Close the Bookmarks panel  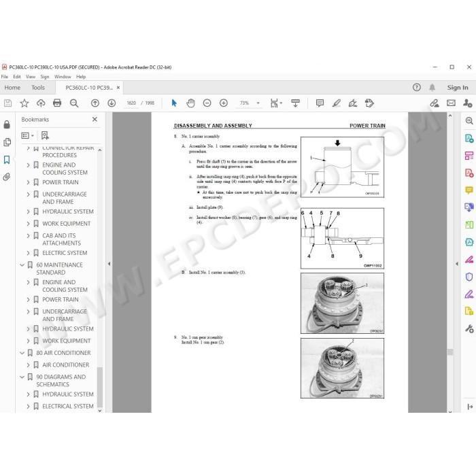point(95,119)
